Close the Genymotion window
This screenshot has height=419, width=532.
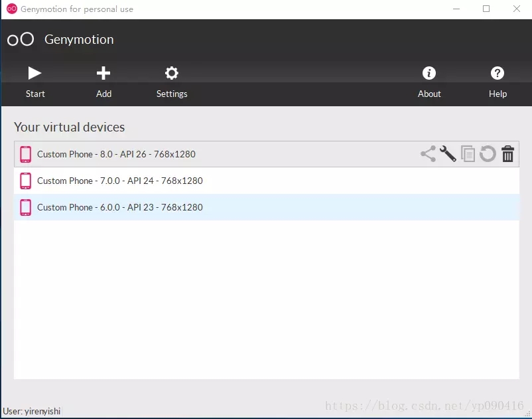[x=516, y=9]
